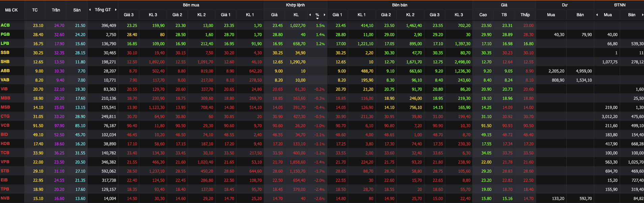Open the VIB stock symbol

click(x=4, y=89)
